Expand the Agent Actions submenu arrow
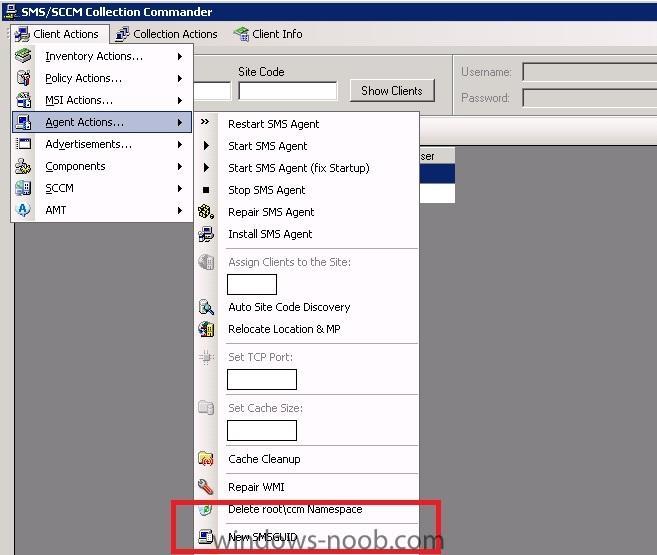 [x=180, y=122]
